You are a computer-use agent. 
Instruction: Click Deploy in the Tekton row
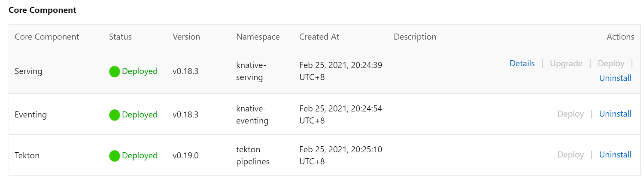571,155
